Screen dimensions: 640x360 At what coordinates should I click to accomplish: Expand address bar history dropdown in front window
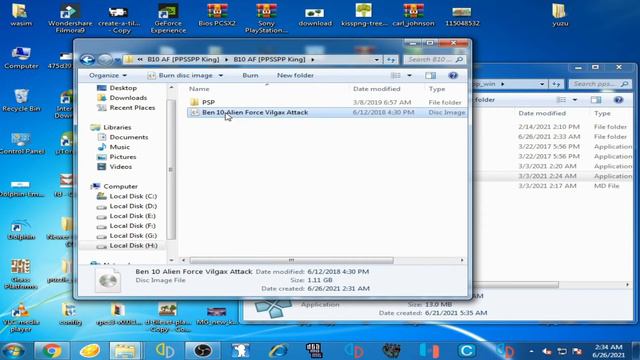point(376,60)
